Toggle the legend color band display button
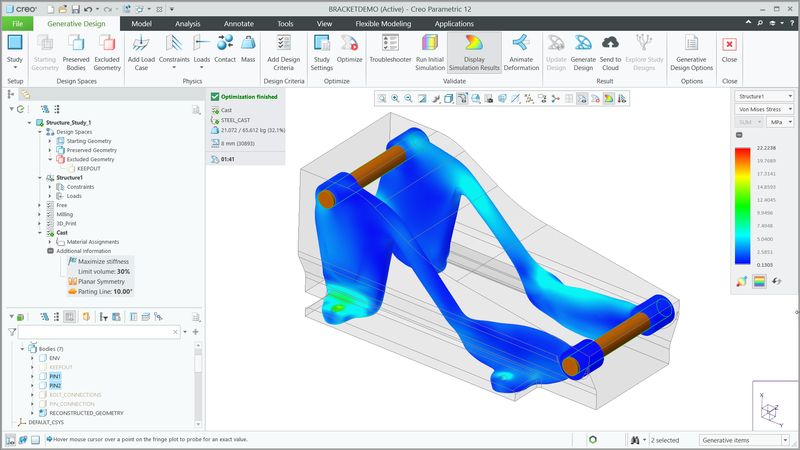The height and width of the screenshot is (450, 800). pos(759,281)
